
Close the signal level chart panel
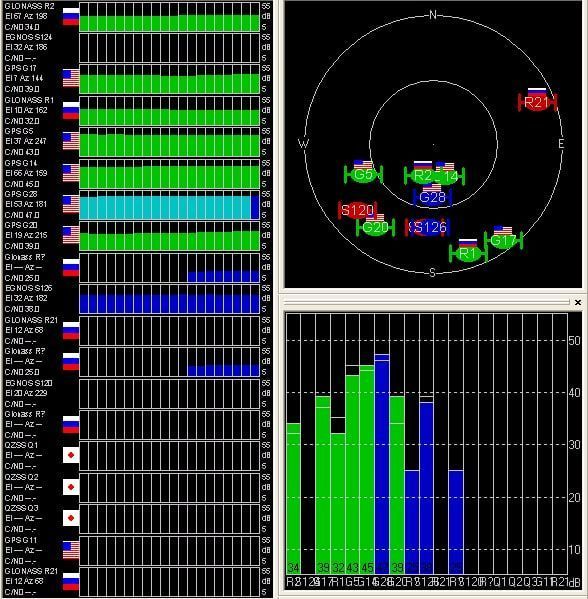point(578,303)
